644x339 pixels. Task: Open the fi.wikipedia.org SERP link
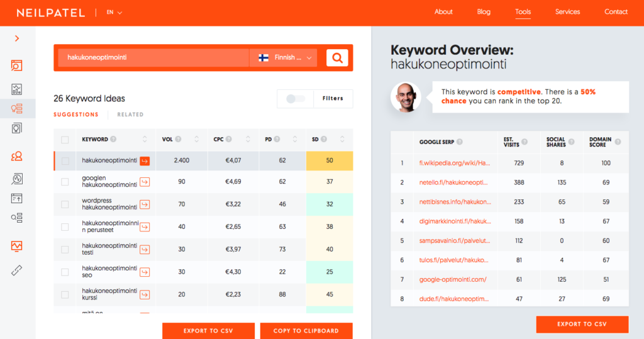pyautogui.click(x=454, y=163)
